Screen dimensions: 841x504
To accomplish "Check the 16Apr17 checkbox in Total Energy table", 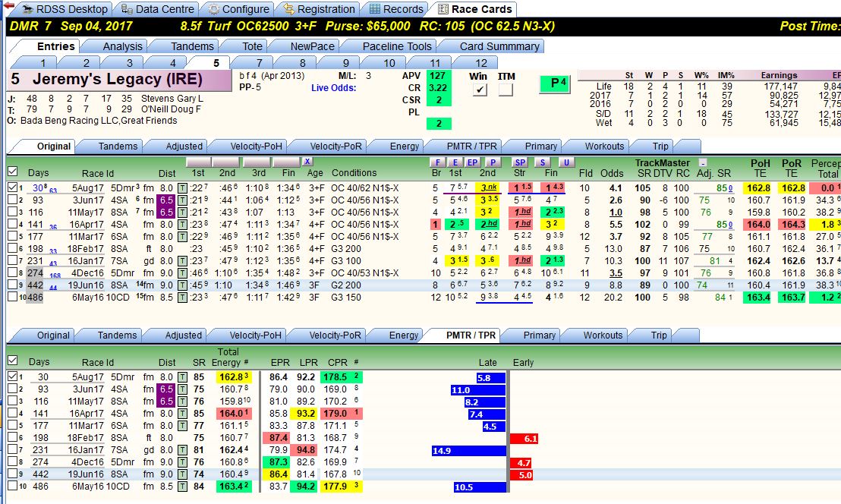I will [12, 414].
